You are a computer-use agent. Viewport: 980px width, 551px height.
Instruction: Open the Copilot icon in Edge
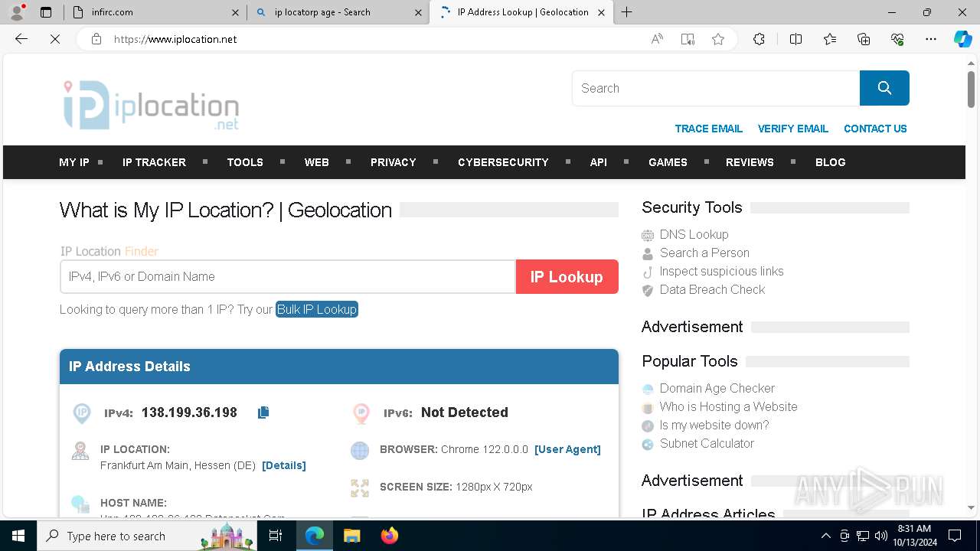[x=963, y=39]
